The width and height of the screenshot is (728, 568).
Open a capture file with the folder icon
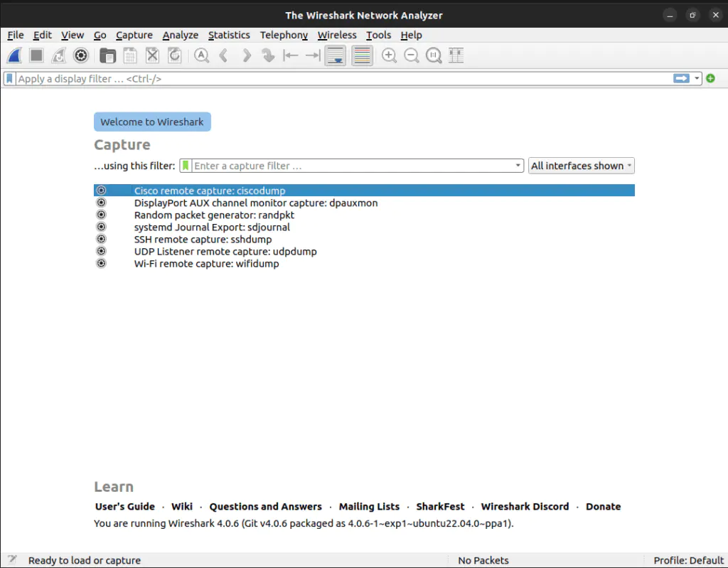pos(107,55)
